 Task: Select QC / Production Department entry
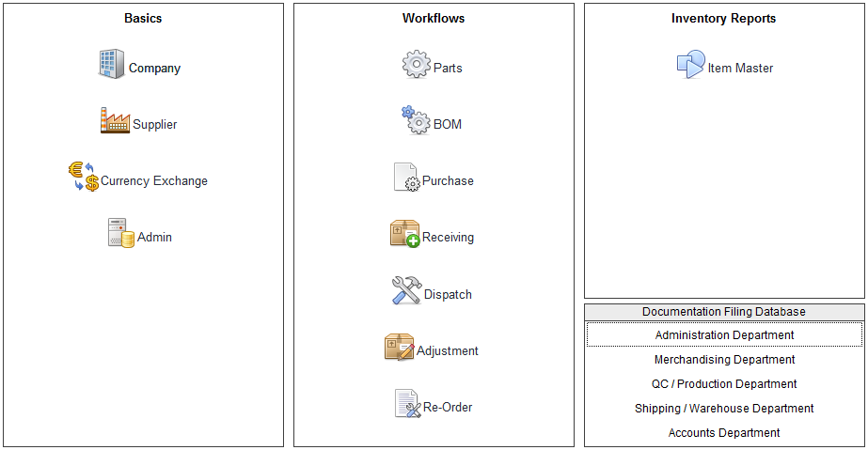(x=724, y=384)
